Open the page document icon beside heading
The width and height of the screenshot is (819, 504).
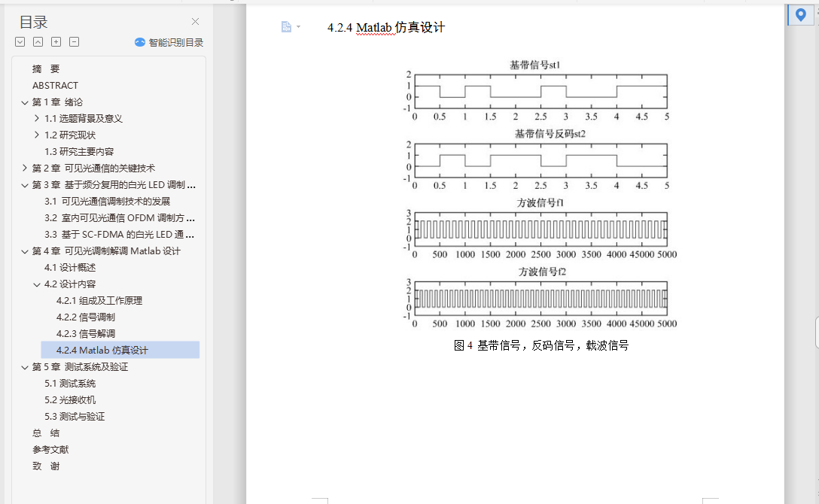(x=286, y=26)
